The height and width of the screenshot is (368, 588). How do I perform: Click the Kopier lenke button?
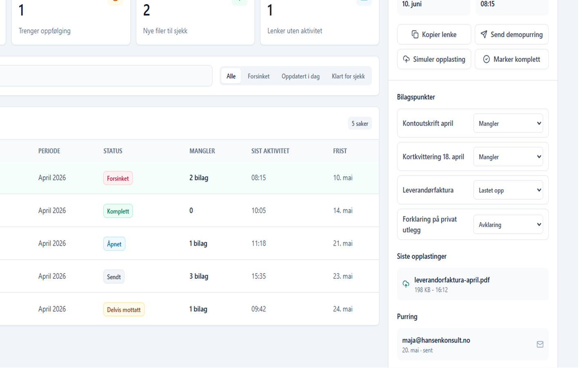click(434, 34)
